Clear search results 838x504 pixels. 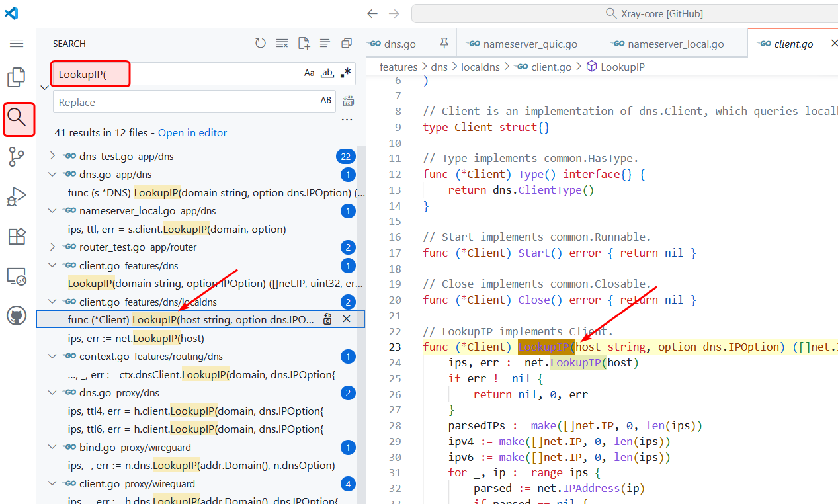282,44
